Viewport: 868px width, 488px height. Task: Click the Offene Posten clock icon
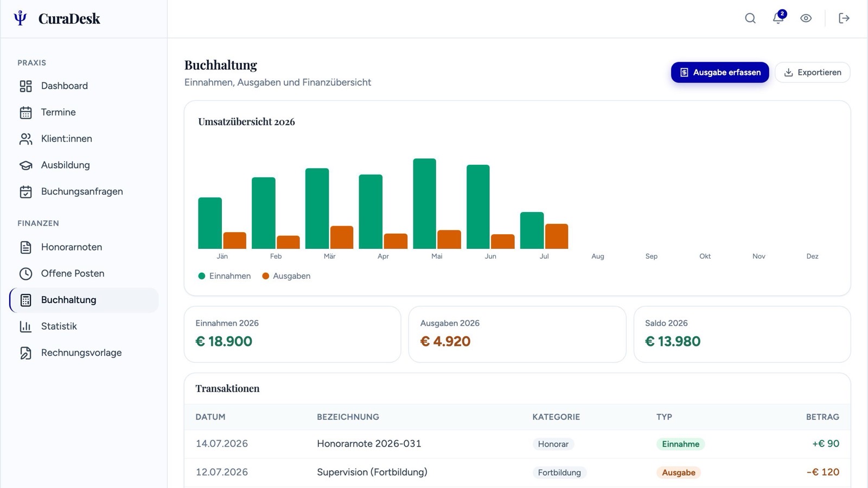[26, 274]
